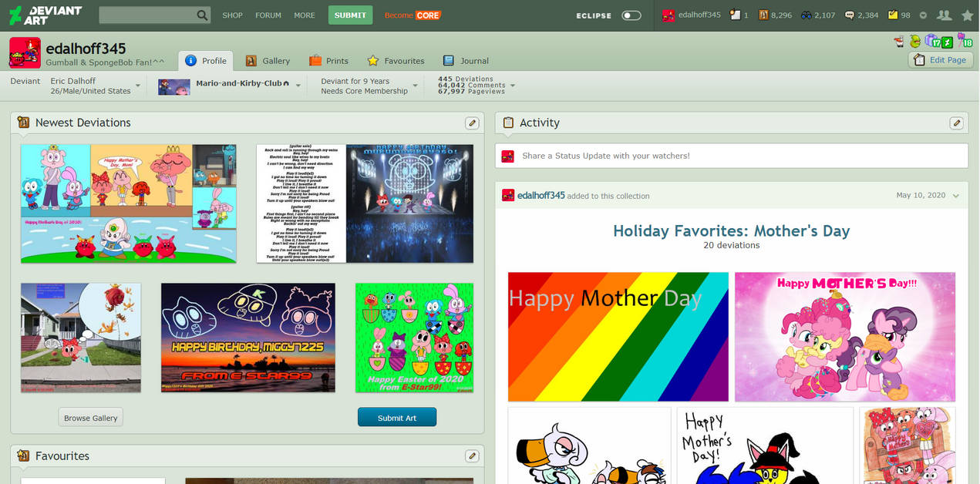This screenshot has height=484, width=980.
Task: Open the Profile tab
Action: pos(206,61)
